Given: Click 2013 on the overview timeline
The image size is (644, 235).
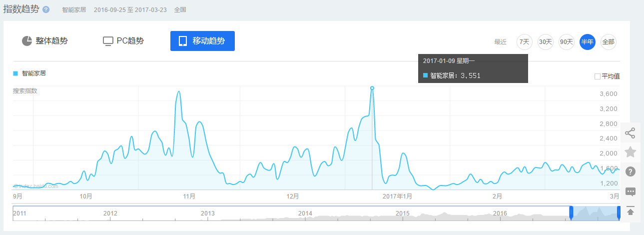Looking at the screenshot, I should [208, 213].
